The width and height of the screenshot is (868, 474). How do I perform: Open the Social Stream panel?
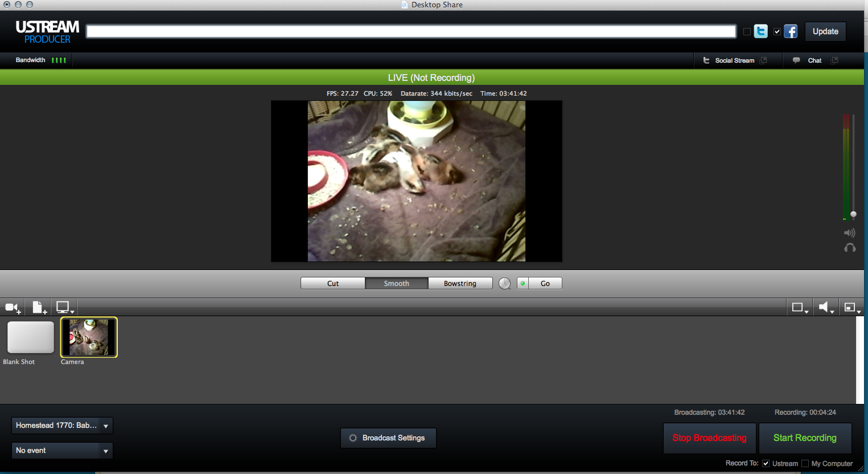pos(734,60)
